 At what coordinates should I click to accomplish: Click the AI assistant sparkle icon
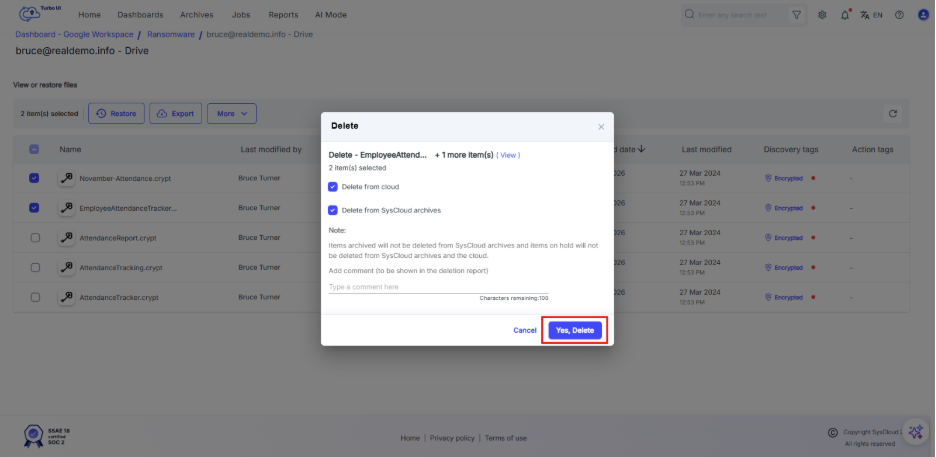[916, 431]
